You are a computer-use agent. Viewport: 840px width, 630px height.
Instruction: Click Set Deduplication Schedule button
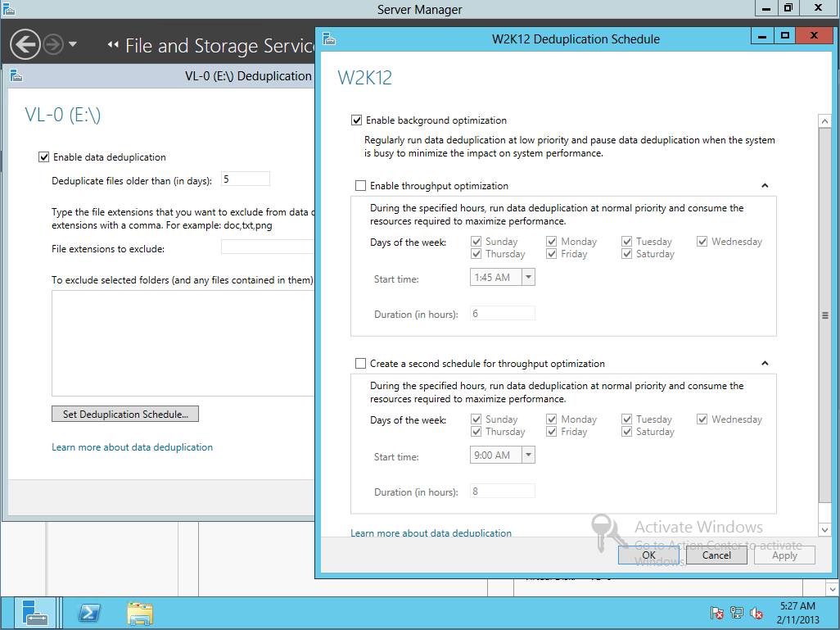pyautogui.click(x=125, y=414)
